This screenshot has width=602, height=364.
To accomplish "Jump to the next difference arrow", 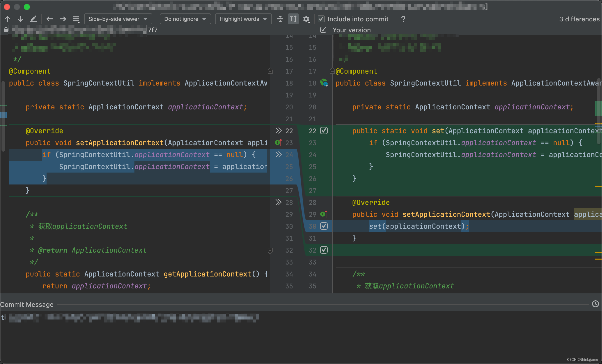I will [20, 19].
